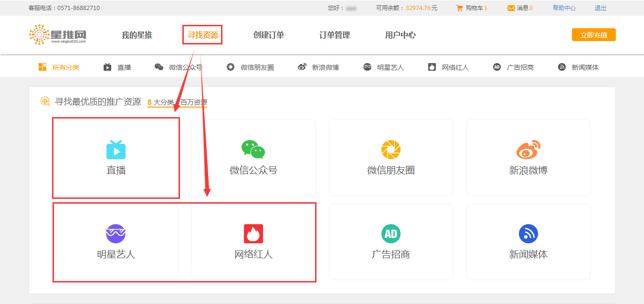Click the 微信朋友圈 card label

(x=391, y=170)
